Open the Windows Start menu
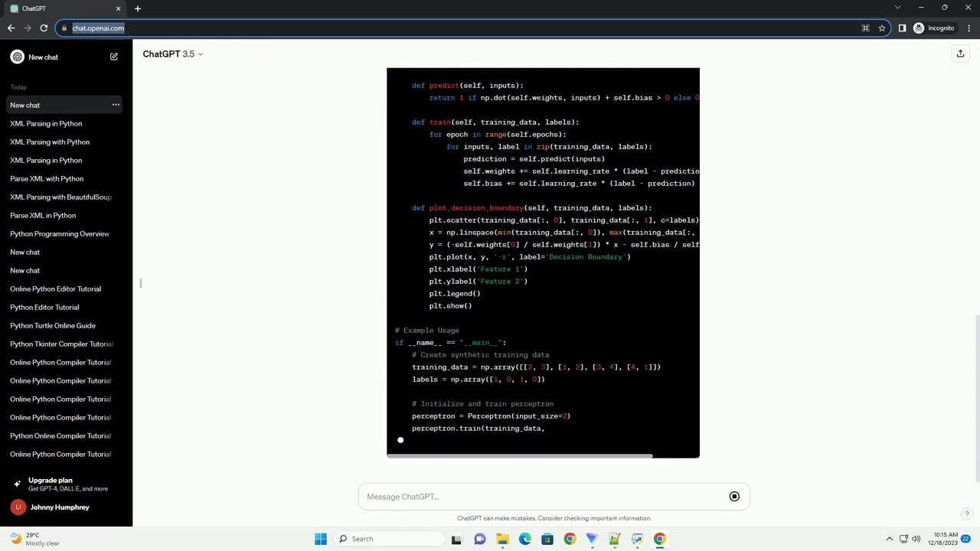This screenshot has height=551, width=980. pyautogui.click(x=321, y=539)
